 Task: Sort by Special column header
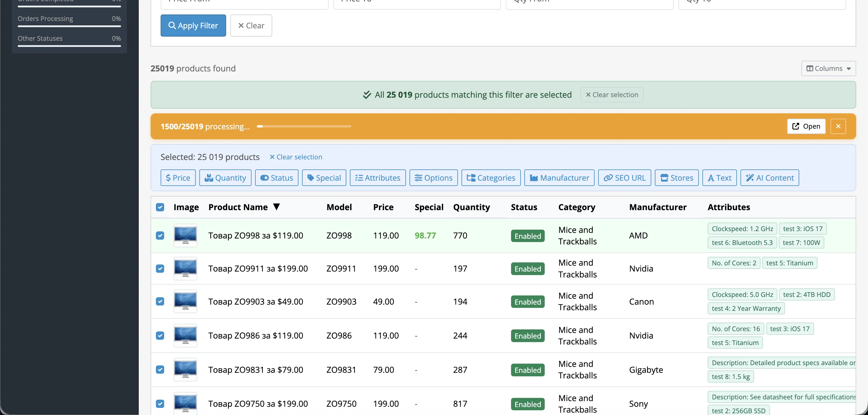tap(429, 207)
